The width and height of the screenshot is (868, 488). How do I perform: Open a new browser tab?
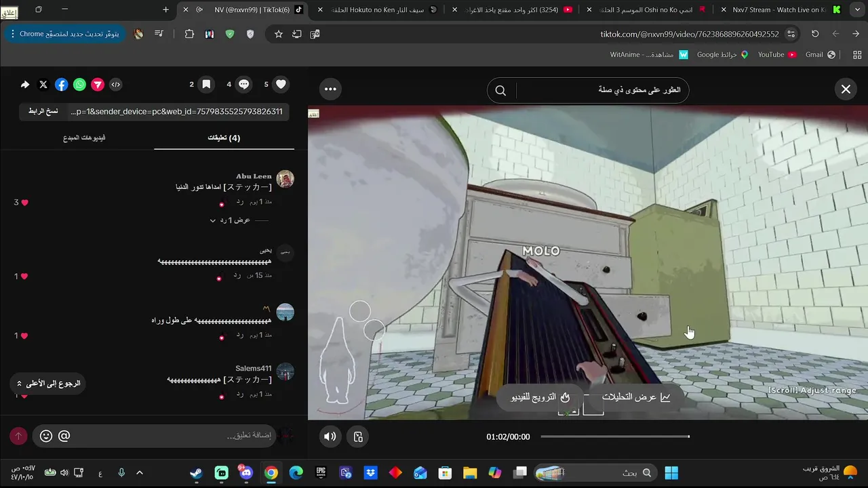point(165,9)
